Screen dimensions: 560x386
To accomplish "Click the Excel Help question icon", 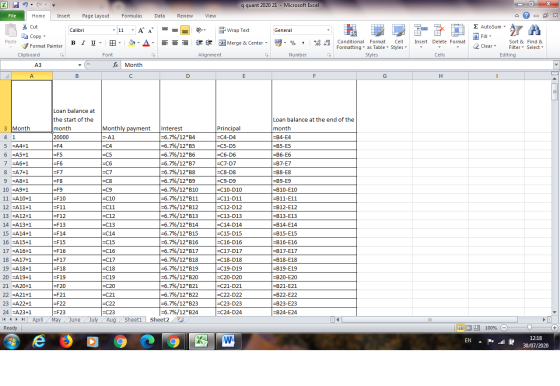I will coord(526,15).
